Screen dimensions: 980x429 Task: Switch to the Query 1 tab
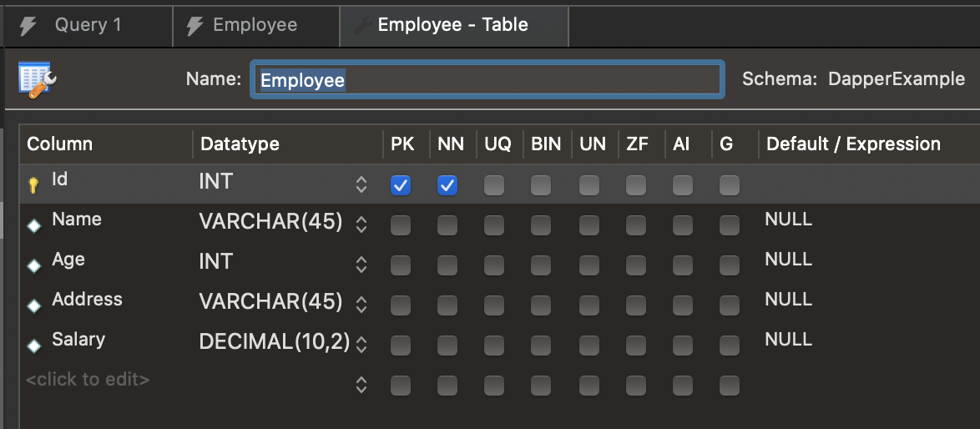(x=88, y=25)
